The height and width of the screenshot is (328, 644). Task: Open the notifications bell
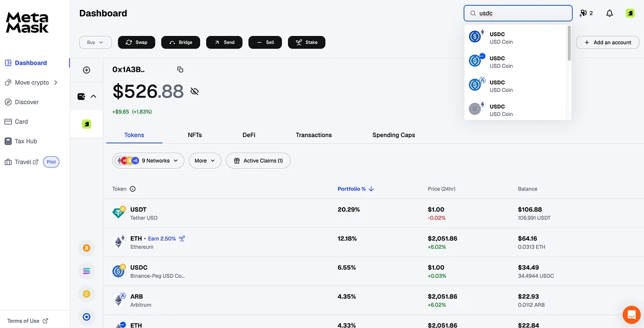pyautogui.click(x=609, y=13)
